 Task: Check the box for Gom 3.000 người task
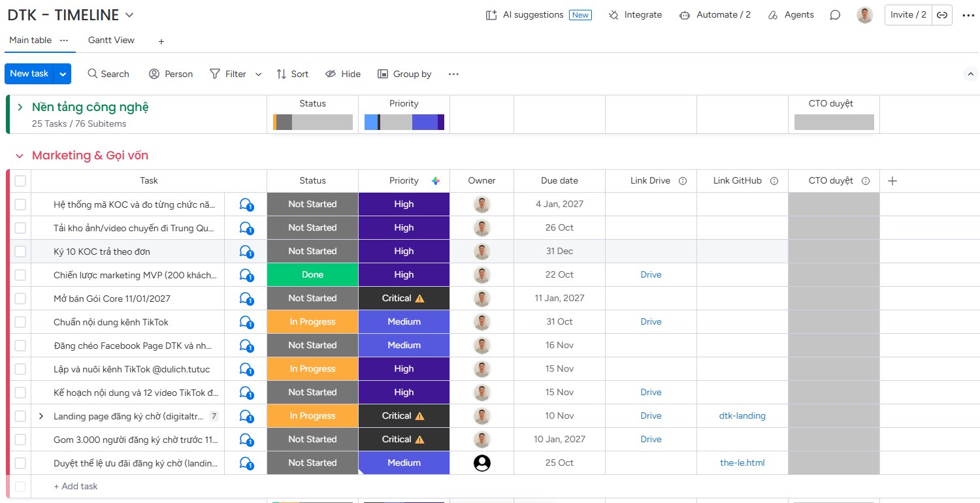(20, 440)
